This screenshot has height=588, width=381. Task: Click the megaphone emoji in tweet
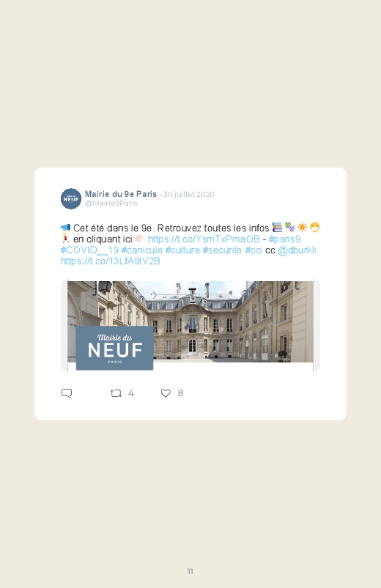click(x=66, y=228)
